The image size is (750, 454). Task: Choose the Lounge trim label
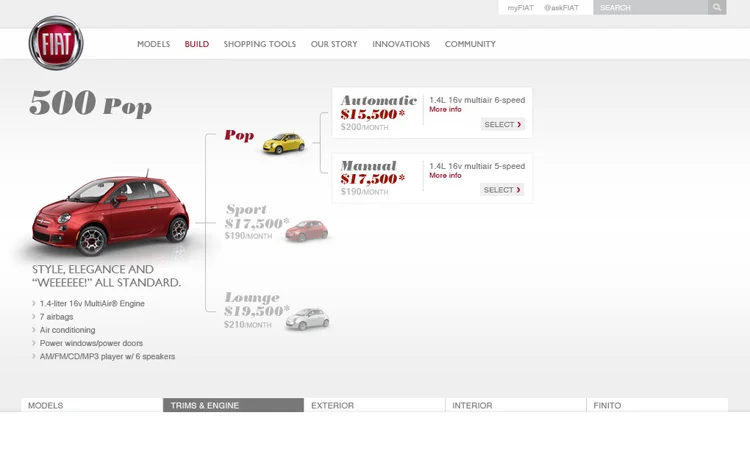click(252, 298)
